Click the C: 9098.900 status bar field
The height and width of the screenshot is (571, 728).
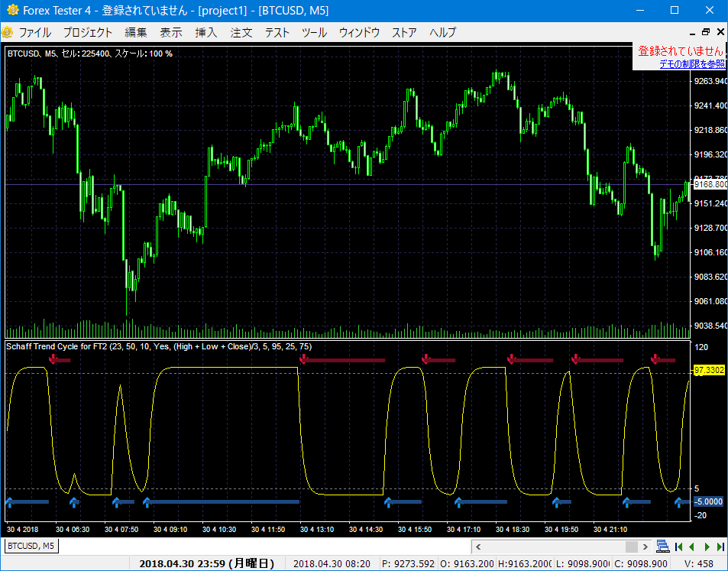(641, 564)
